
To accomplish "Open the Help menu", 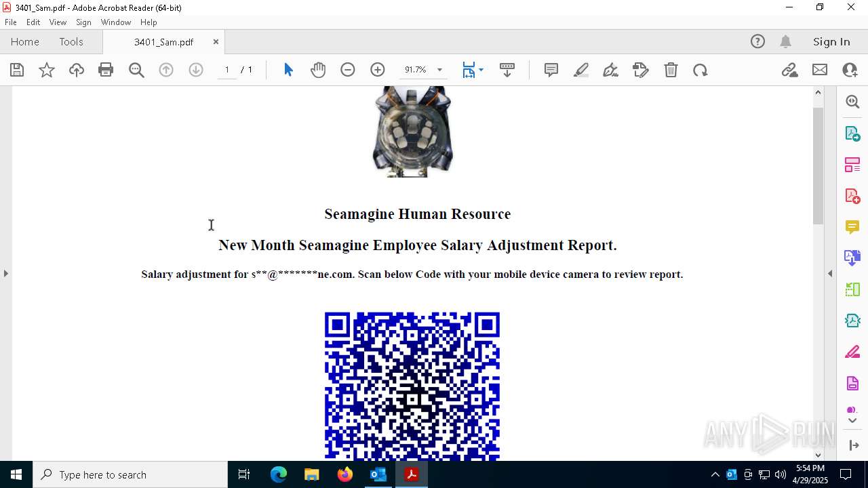I will click(x=149, y=22).
